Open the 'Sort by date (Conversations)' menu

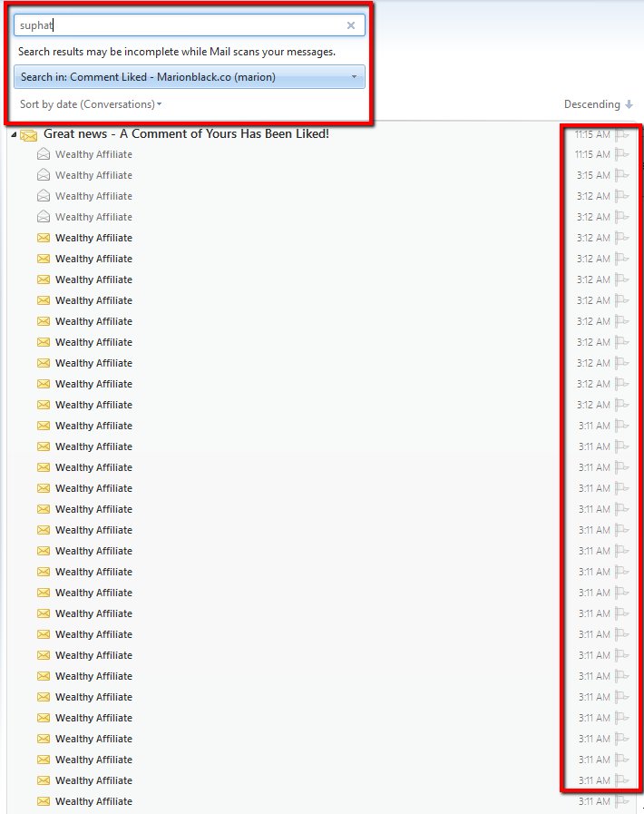91,104
